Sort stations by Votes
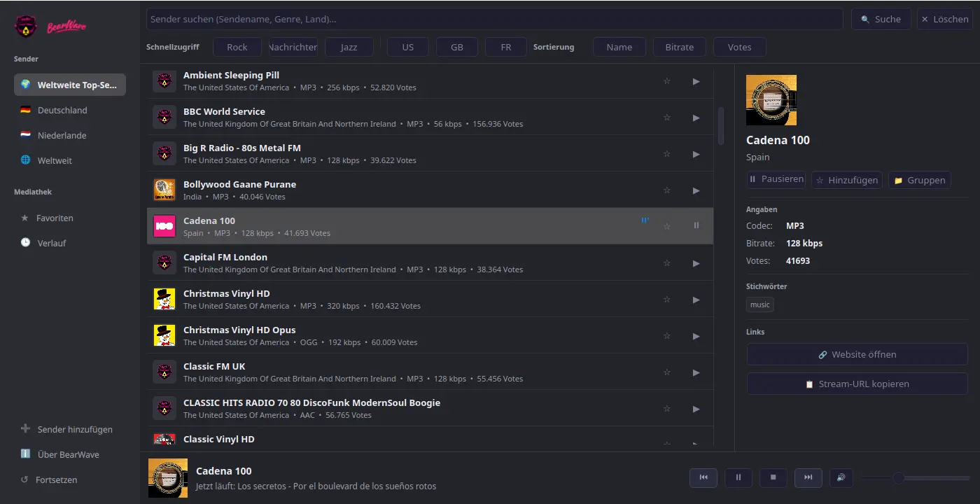Viewport: 980px width, 504px height. click(x=740, y=47)
